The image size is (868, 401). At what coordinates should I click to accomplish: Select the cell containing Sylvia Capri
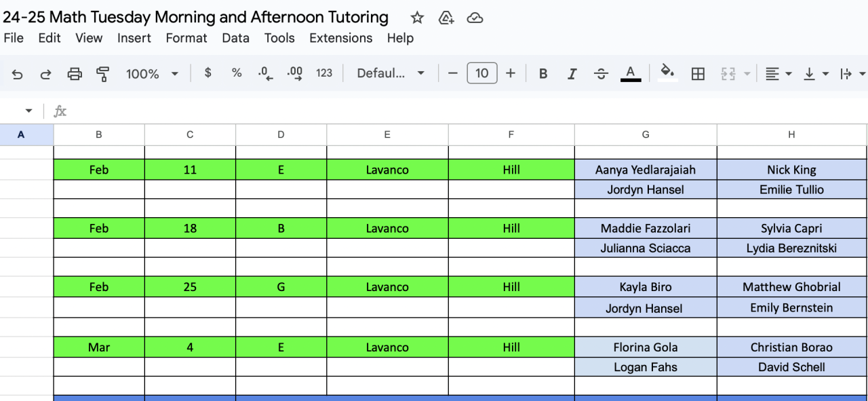pos(791,229)
